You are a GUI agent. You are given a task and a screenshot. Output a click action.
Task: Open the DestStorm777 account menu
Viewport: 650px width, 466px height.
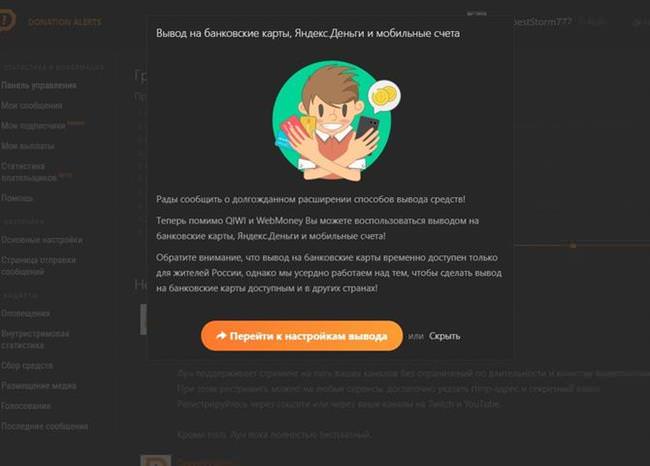[542, 22]
